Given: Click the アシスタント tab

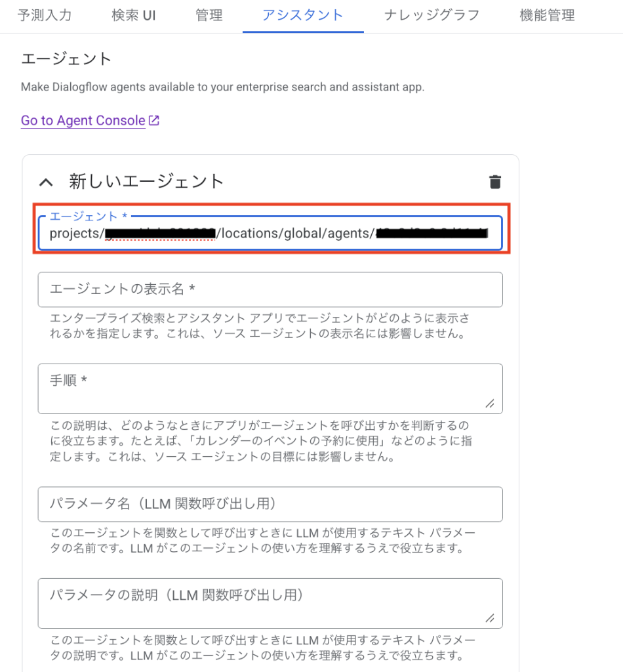Looking at the screenshot, I should click(x=302, y=15).
